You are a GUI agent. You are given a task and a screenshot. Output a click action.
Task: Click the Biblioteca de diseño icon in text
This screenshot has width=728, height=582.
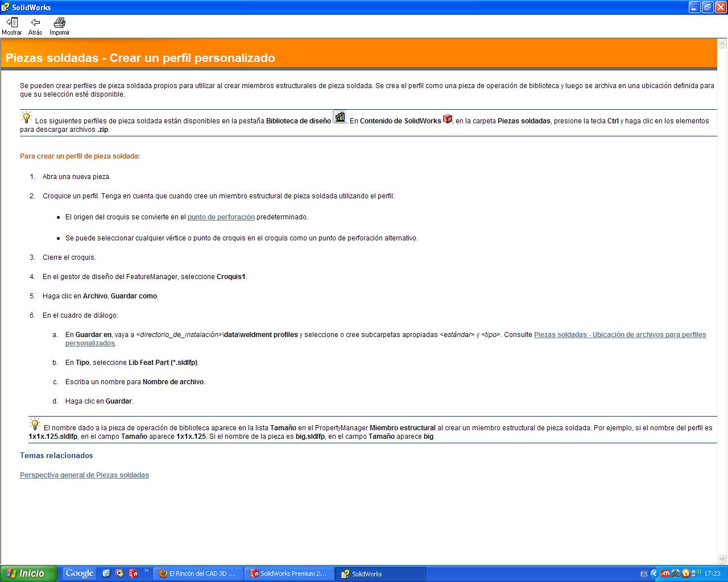pos(340,118)
